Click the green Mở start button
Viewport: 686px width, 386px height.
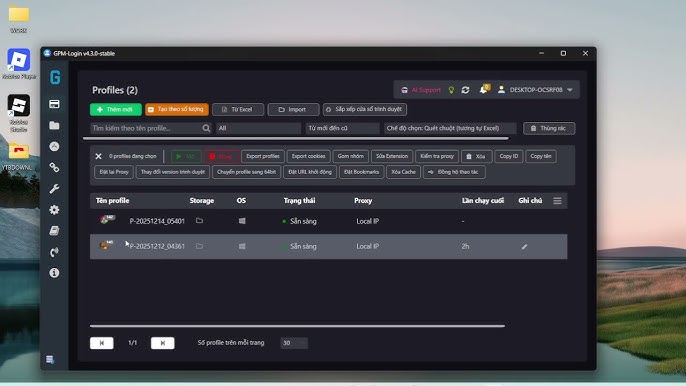click(x=186, y=156)
